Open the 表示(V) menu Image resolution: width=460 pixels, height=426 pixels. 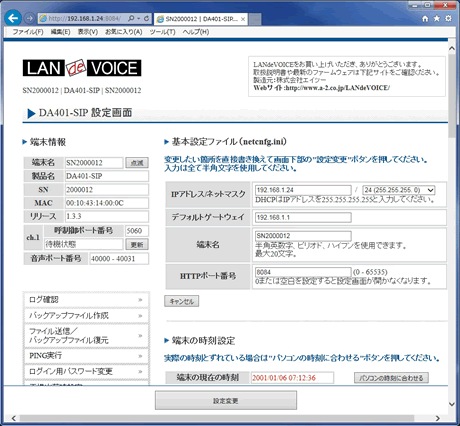88,32
